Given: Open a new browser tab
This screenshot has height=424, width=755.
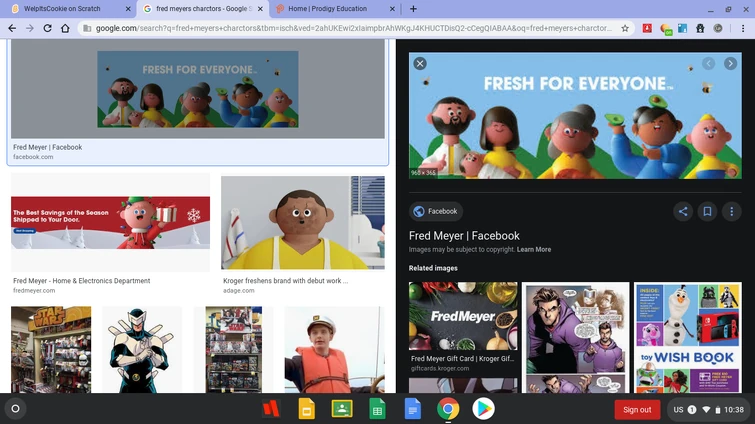Looking at the screenshot, I should coord(413,9).
